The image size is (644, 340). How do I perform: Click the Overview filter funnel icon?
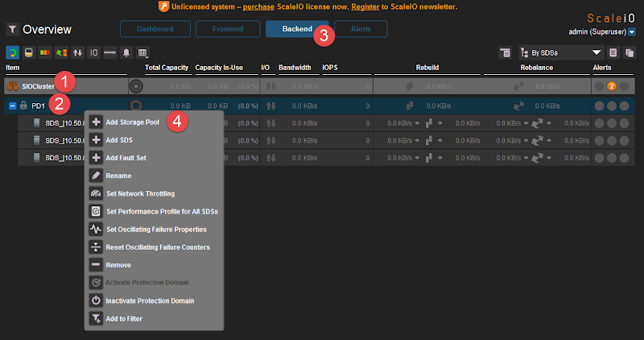(12, 29)
